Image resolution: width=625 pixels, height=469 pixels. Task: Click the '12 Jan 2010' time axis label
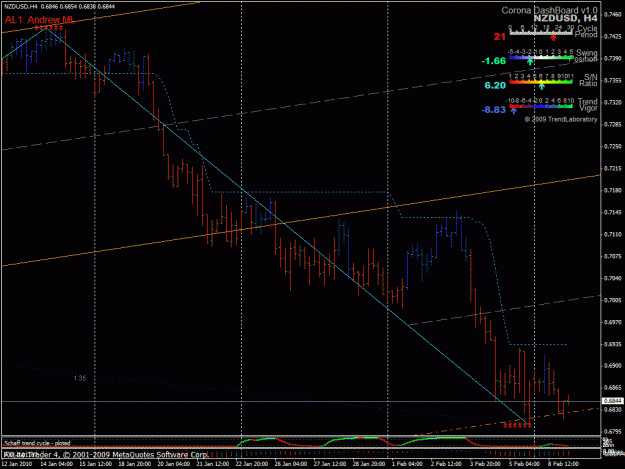tap(17, 464)
